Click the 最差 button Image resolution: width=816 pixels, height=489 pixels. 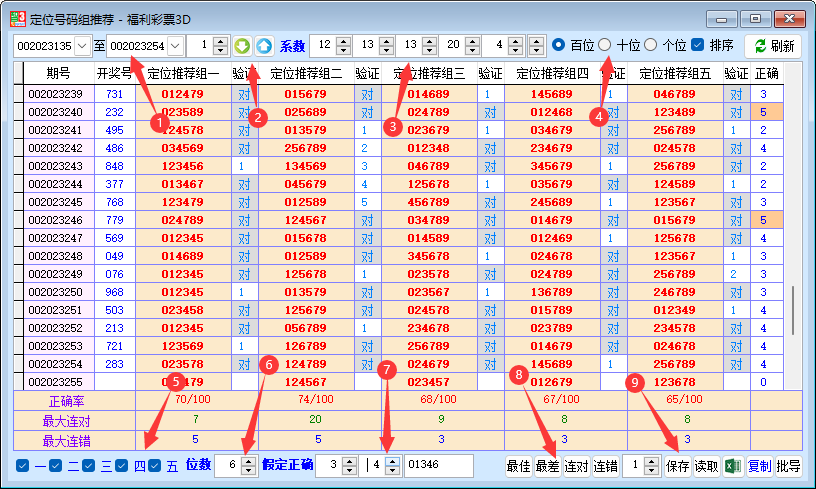tap(547, 466)
